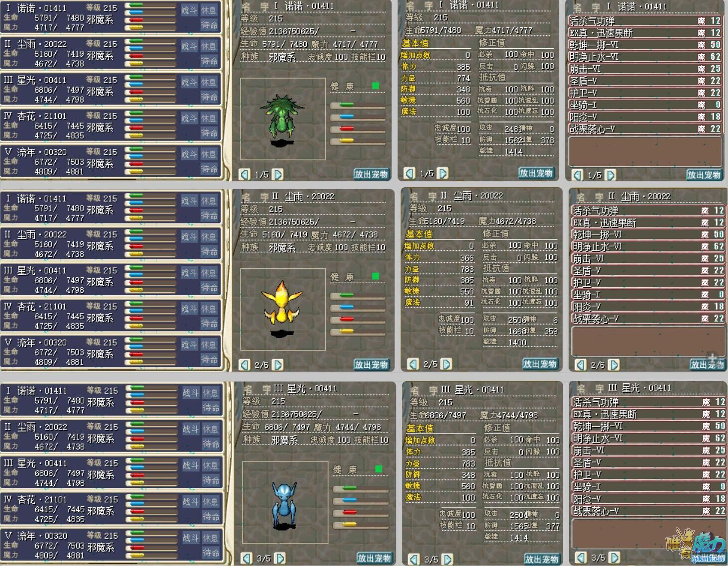Click next-page arrow in 尘雨's attribute stats panel
This screenshot has height=566, width=728.
point(447,364)
